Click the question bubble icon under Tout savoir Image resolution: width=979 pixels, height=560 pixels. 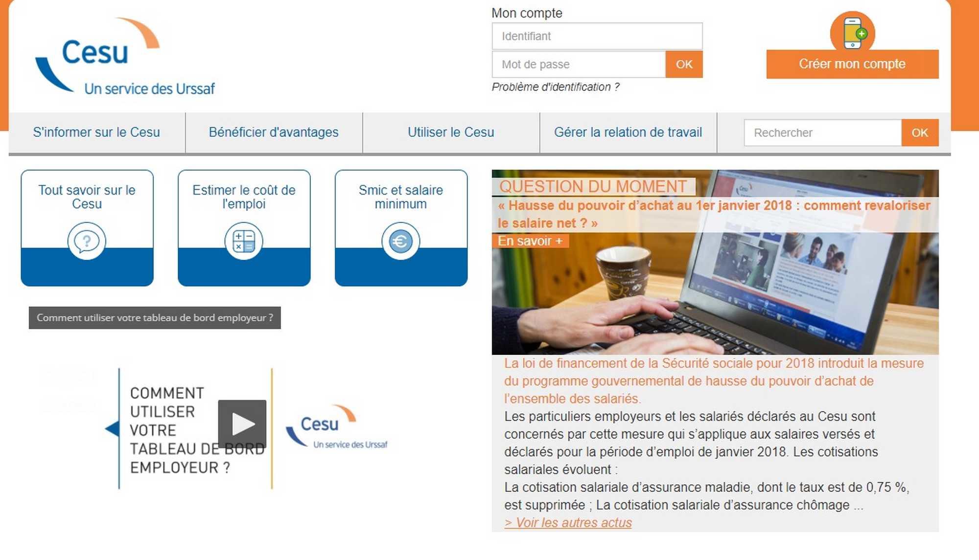(x=87, y=241)
